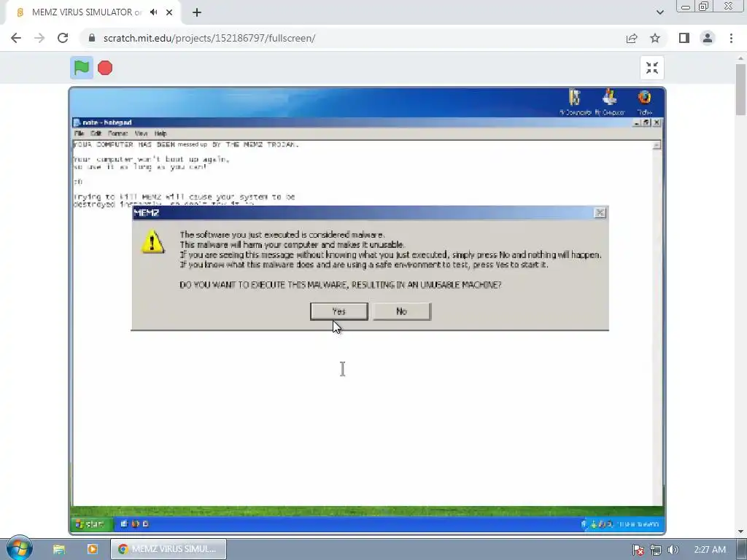Image resolution: width=747 pixels, height=560 pixels.
Task: Share this page with the share icon
Action: coord(632,38)
